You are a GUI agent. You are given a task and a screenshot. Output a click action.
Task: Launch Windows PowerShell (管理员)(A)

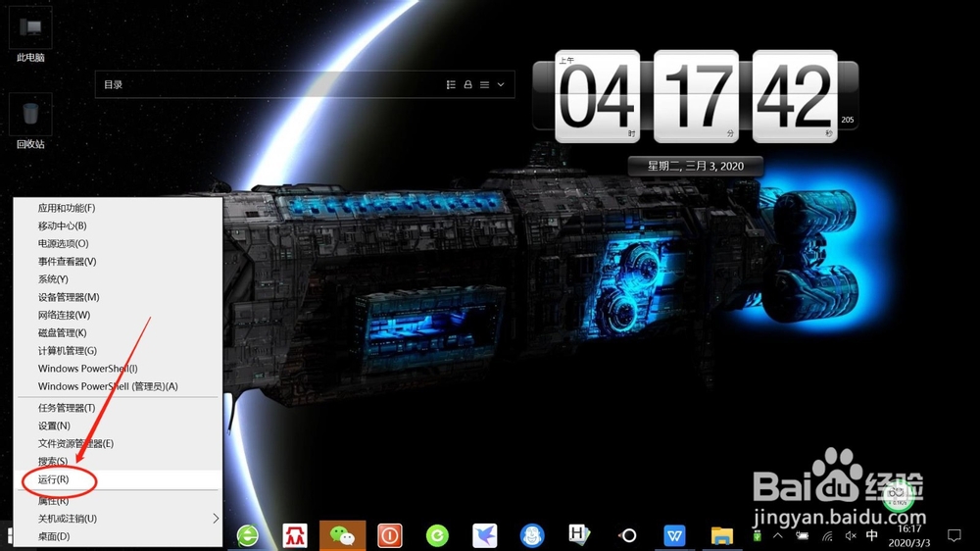click(118, 386)
